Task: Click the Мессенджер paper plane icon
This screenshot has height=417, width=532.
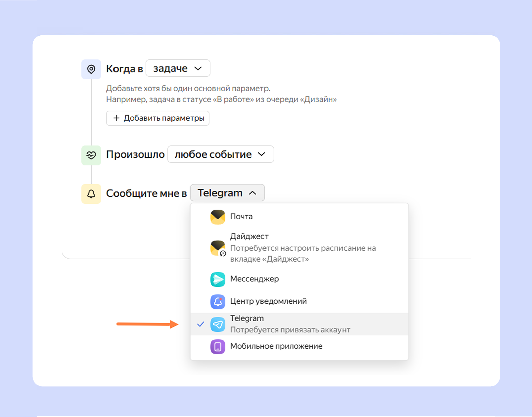Action: 218,279
